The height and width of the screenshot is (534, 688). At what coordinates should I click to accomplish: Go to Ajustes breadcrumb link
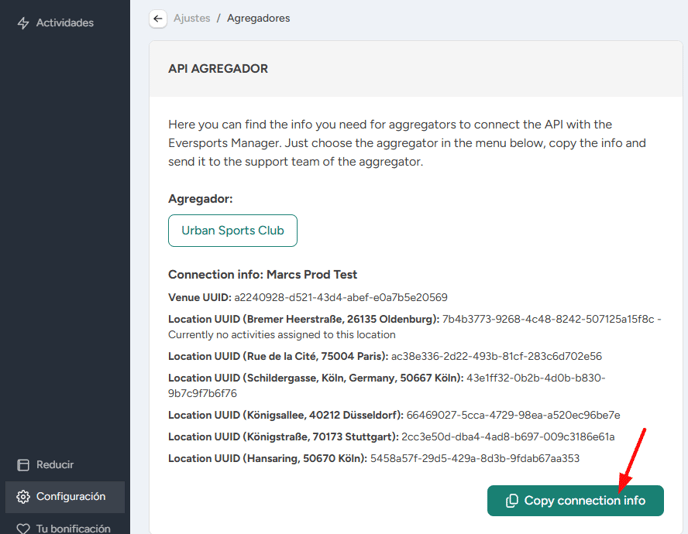192,18
